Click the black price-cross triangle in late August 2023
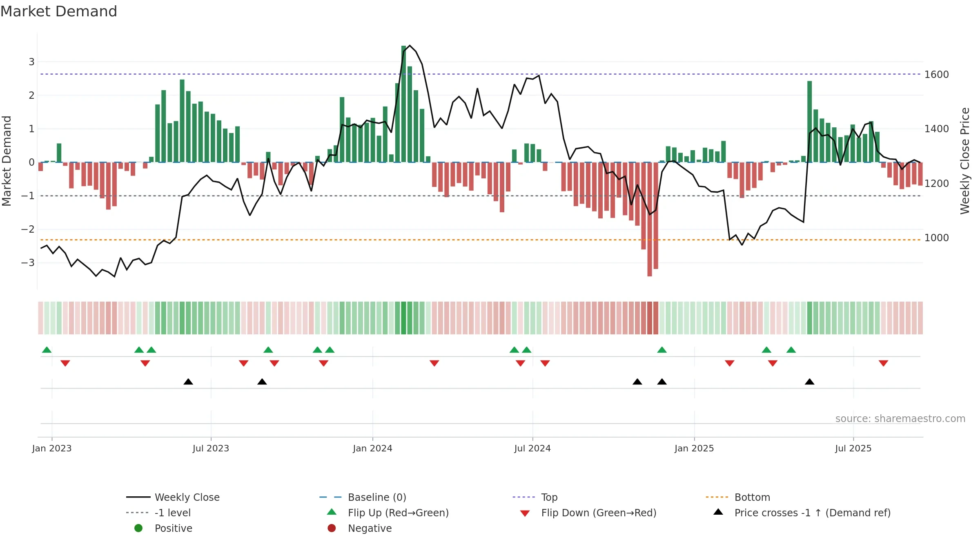This screenshot has height=551, width=980. pos(262,382)
